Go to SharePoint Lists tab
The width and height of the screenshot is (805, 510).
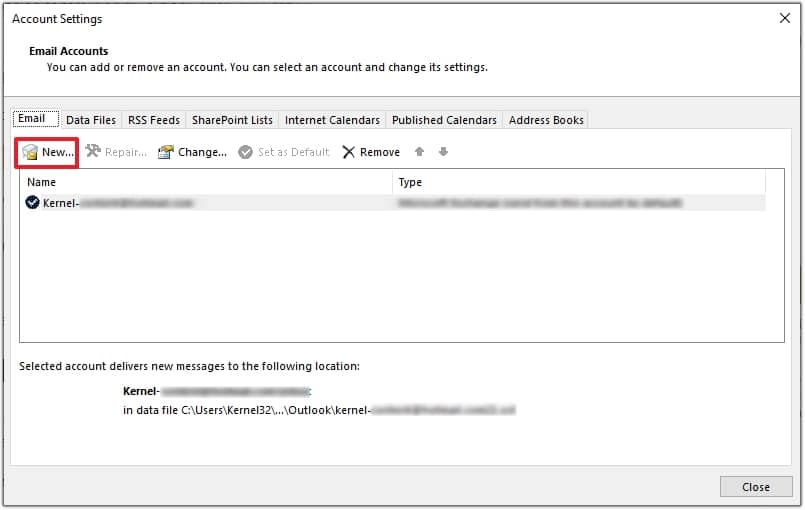click(x=232, y=120)
